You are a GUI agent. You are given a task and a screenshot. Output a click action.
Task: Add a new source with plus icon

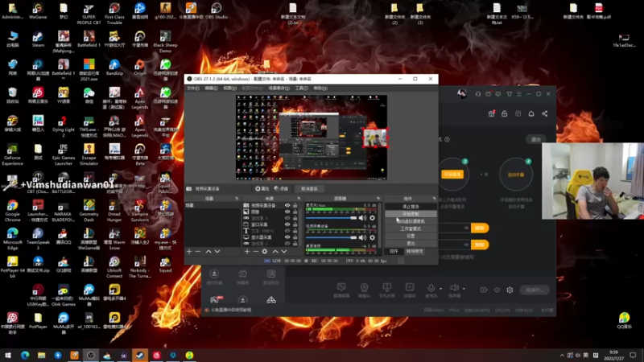247,251
